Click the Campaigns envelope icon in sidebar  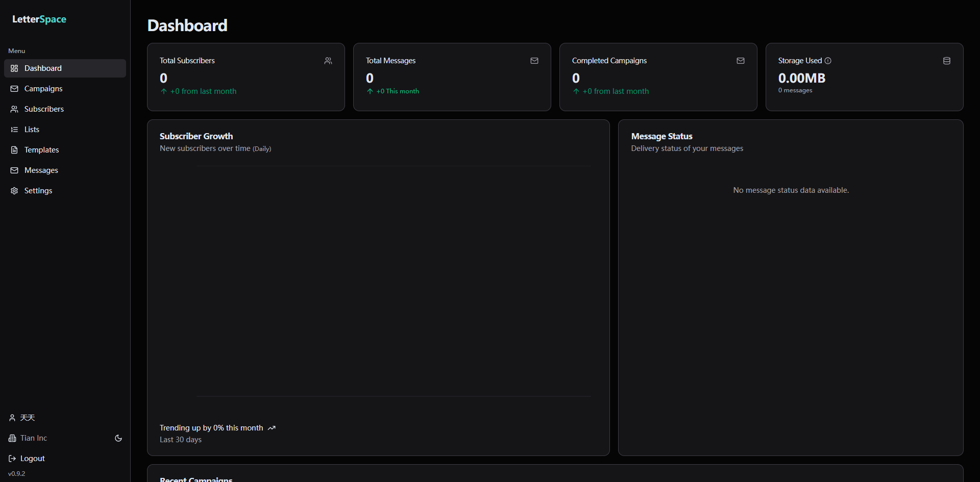(x=14, y=89)
